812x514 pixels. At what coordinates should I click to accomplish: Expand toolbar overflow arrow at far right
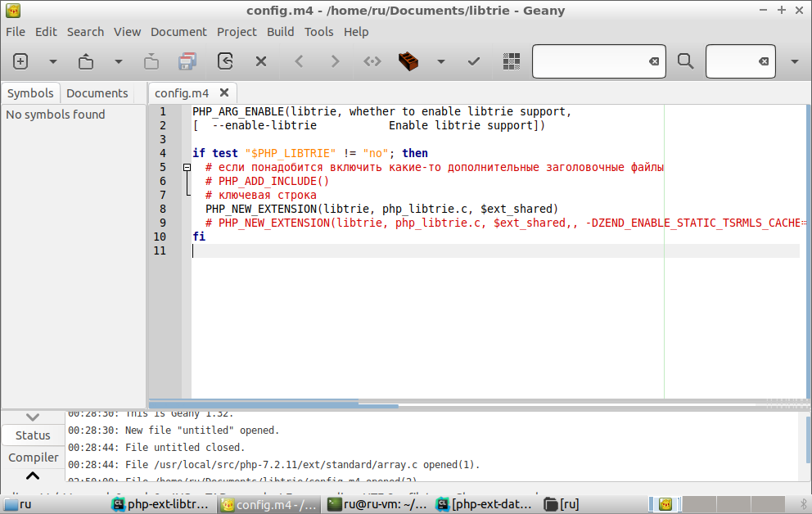pos(794,61)
